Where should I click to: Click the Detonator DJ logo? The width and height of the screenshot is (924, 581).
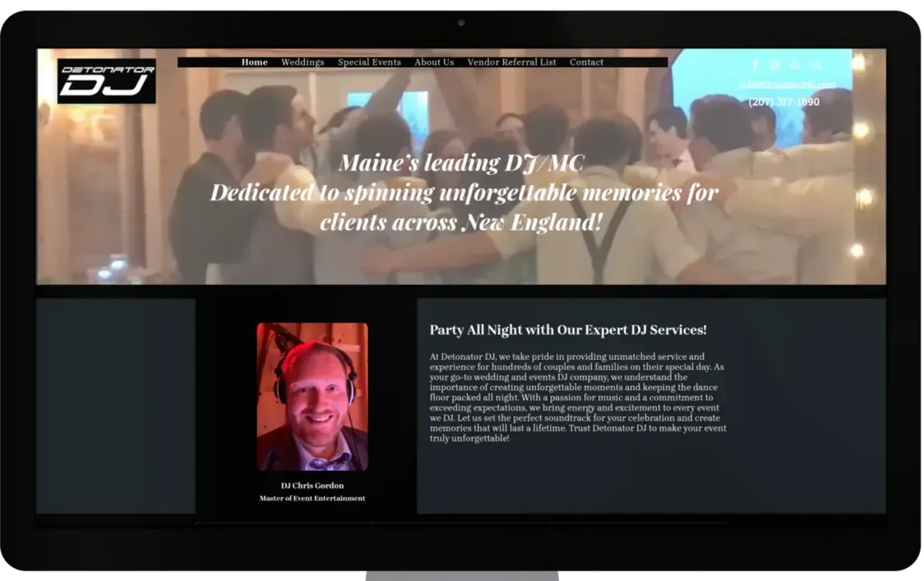coord(106,81)
